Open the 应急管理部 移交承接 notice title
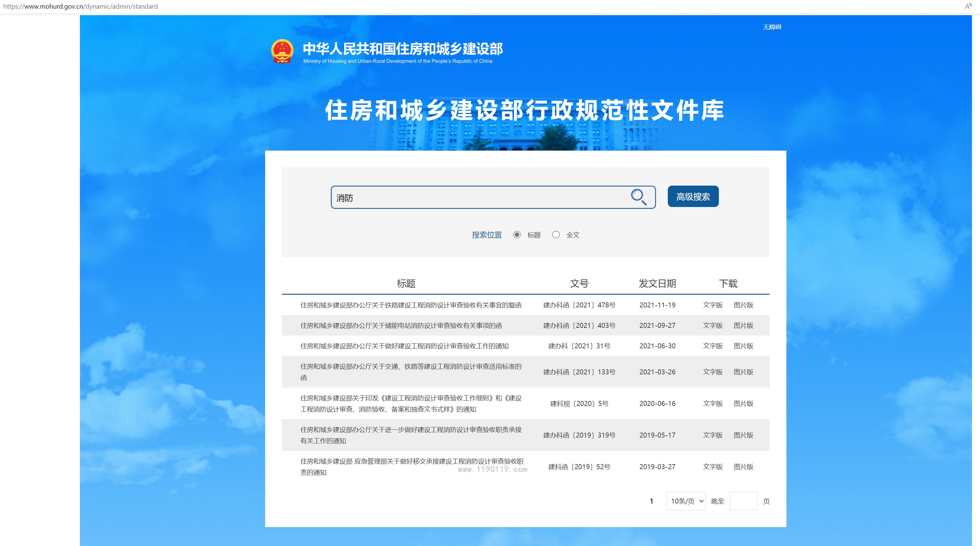The image size is (980, 546). click(x=412, y=467)
